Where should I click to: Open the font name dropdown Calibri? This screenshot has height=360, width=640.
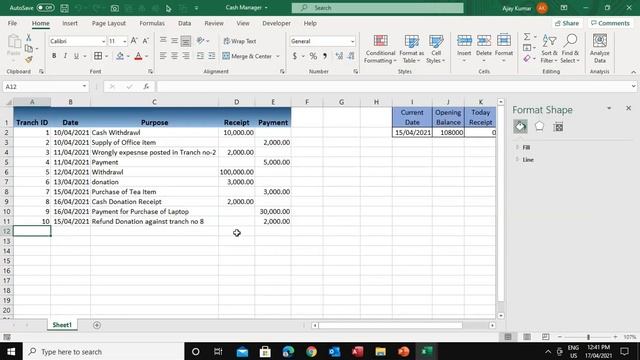[103, 41]
